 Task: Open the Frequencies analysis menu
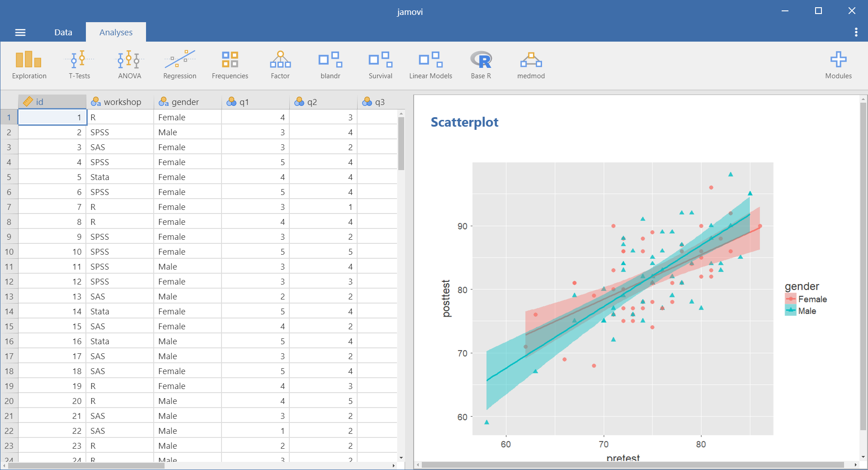click(230, 65)
